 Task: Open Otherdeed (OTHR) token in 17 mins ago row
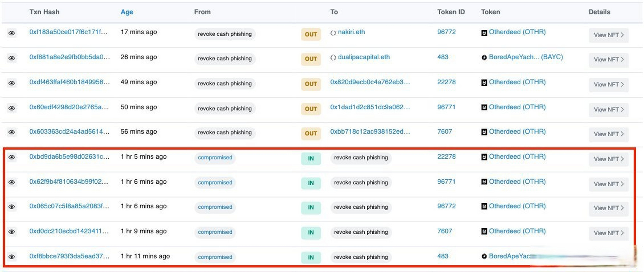(x=517, y=32)
